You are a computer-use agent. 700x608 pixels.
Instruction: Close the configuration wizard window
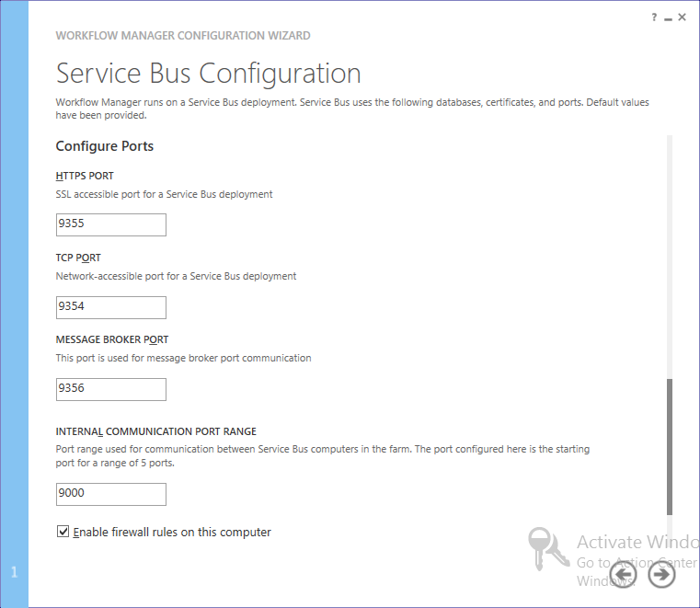(x=682, y=17)
